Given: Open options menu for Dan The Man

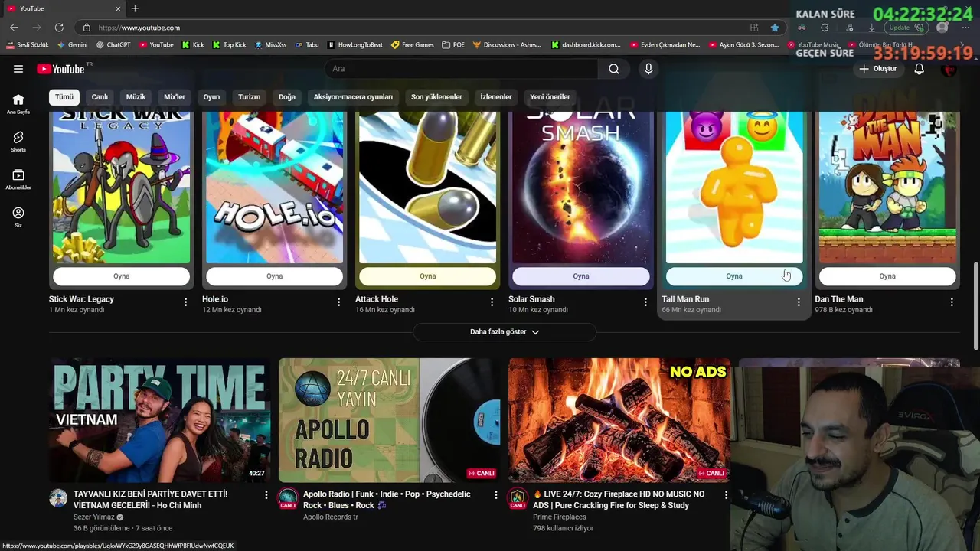Looking at the screenshot, I should 952,302.
